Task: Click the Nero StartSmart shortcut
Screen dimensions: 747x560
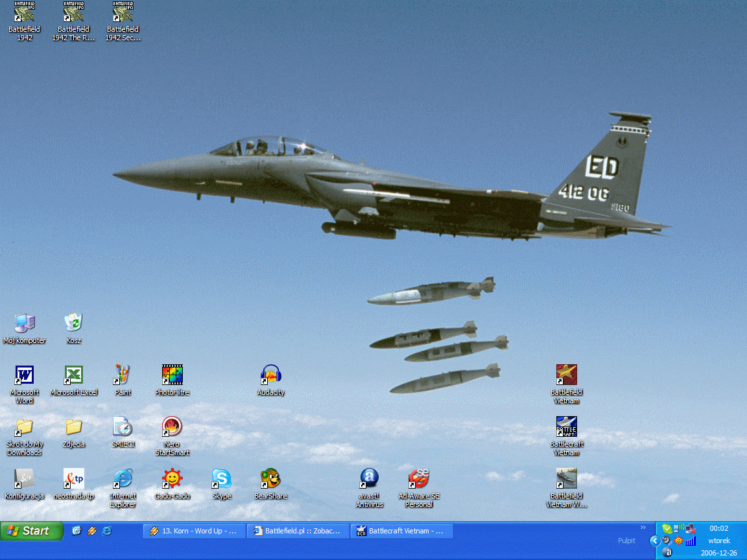Action: point(172,426)
